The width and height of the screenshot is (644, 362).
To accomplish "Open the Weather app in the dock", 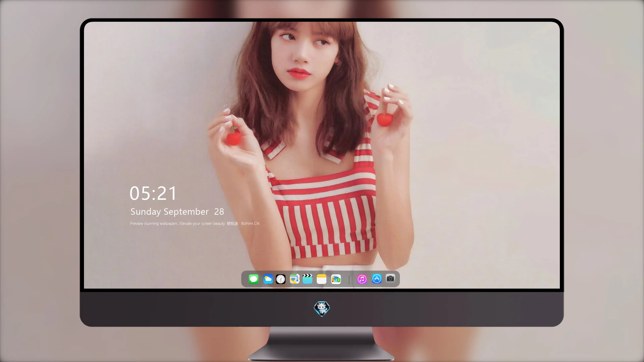I will pos(268,279).
